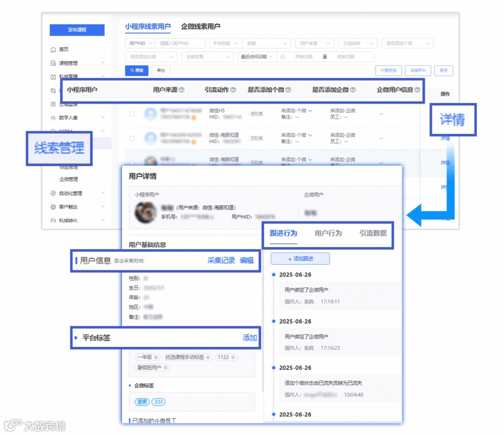Open the 用户行为 tab in user details
Image resolution: width=504 pixels, height=435 pixels.
click(328, 234)
